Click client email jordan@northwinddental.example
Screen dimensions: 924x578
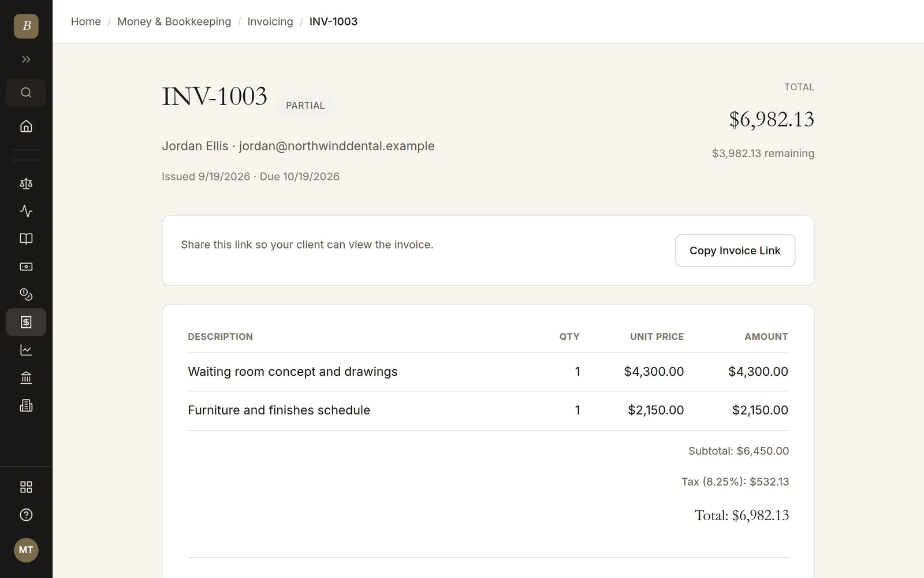pos(337,146)
